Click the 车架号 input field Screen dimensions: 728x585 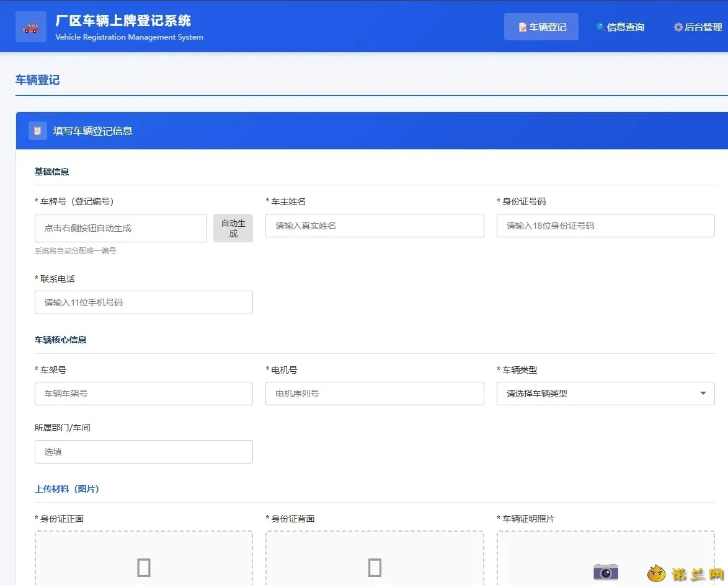[144, 394]
